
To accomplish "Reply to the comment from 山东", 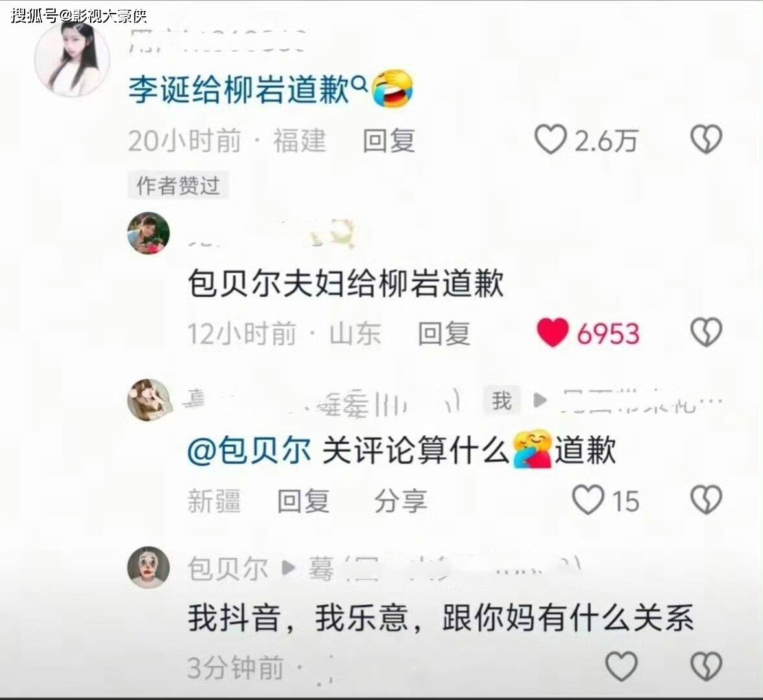I will click(444, 333).
